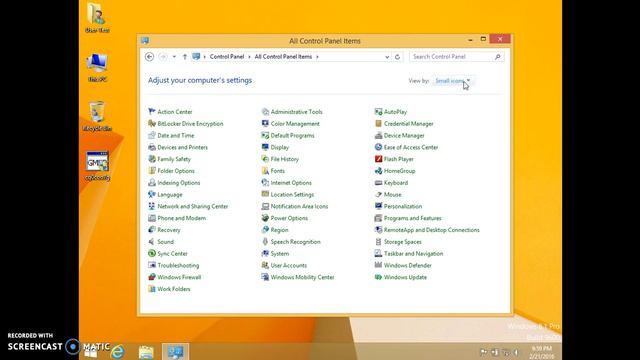Click the Control Panel taskbar button
Viewport: 640px width, 360px height.
[176, 351]
